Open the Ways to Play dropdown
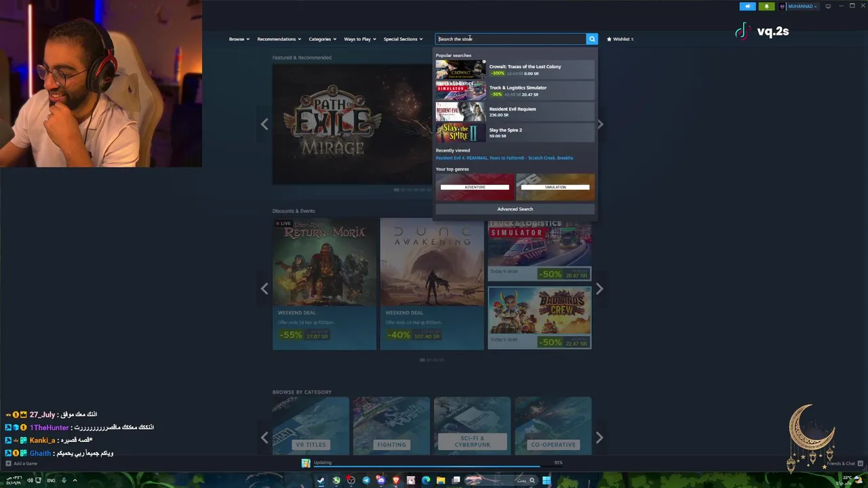868x488 pixels. click(359, 39)
